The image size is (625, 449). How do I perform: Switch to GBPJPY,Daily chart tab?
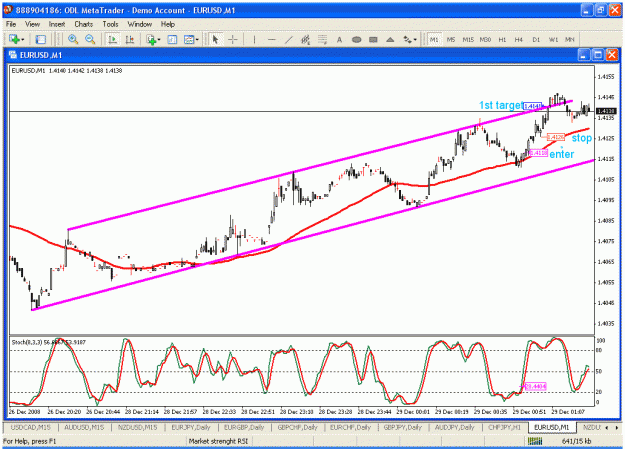coord(403,427)
